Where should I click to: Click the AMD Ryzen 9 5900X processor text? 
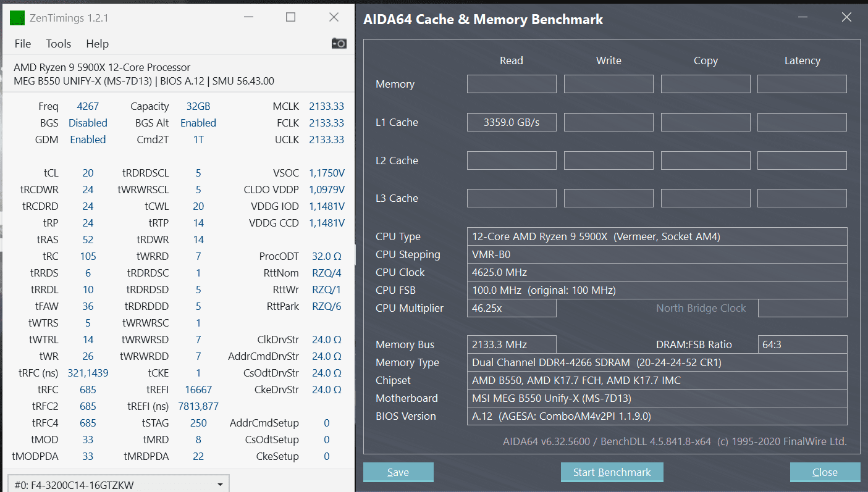point(102,67)
